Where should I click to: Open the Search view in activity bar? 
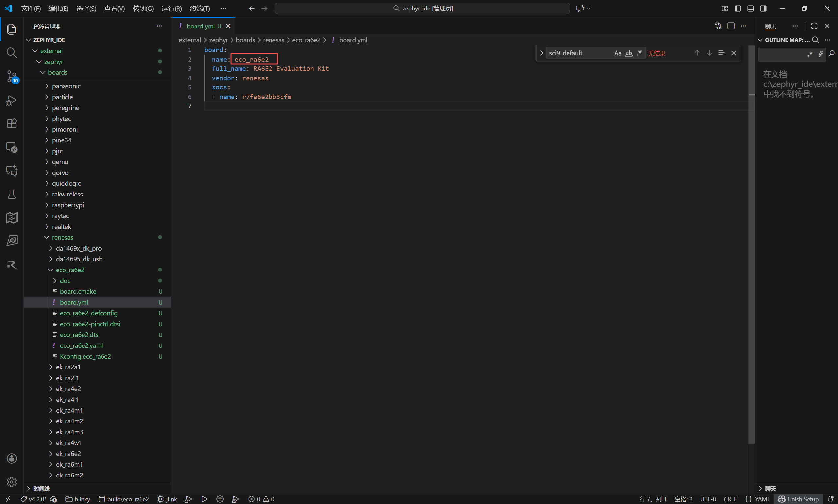11,53
